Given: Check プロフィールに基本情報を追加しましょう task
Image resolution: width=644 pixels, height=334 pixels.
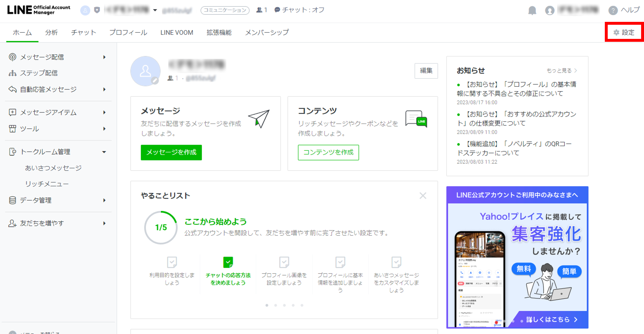Looking at the screenshot, I should (340, 262).
